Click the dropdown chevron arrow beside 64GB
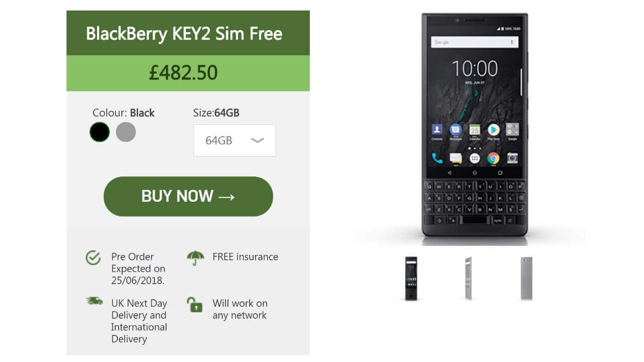644x362 pixels. [x=257, y=140]
